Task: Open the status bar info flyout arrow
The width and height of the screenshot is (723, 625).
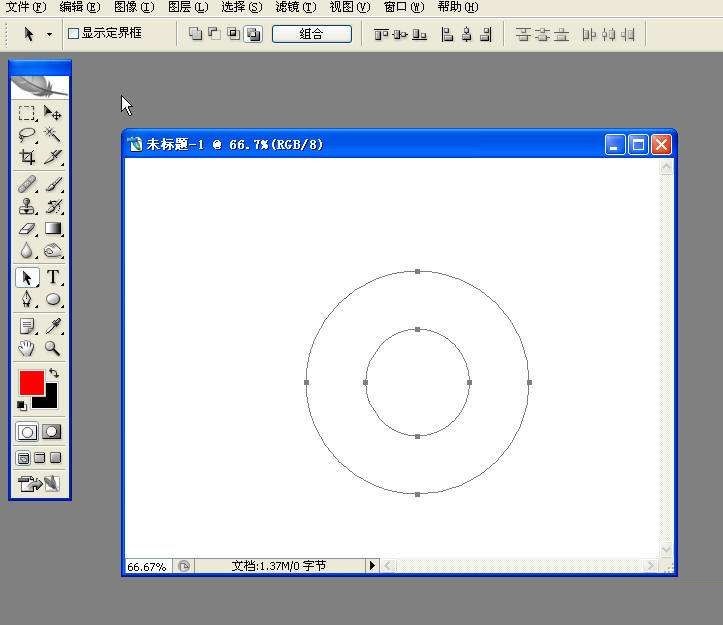Action: click(x=372, y=566)
